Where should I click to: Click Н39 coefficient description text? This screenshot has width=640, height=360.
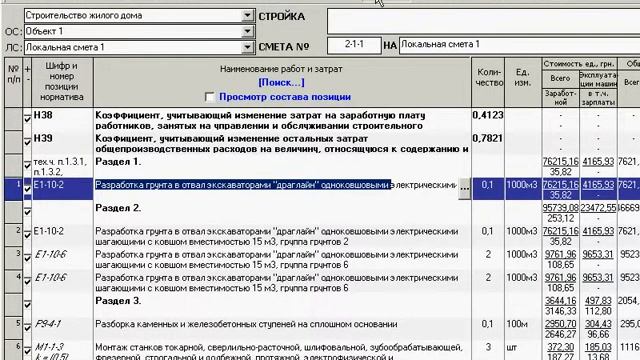coord(282,144)
